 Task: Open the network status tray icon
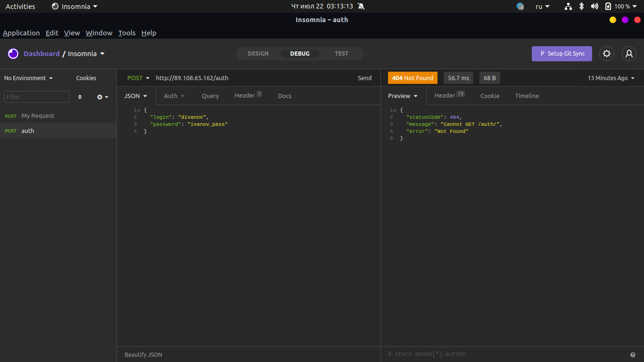(x=568, y=6)
